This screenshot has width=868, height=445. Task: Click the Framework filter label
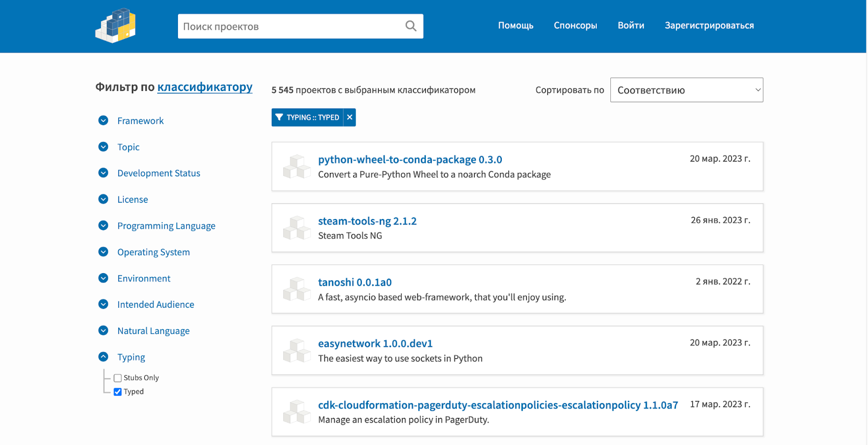click(141, 121)
